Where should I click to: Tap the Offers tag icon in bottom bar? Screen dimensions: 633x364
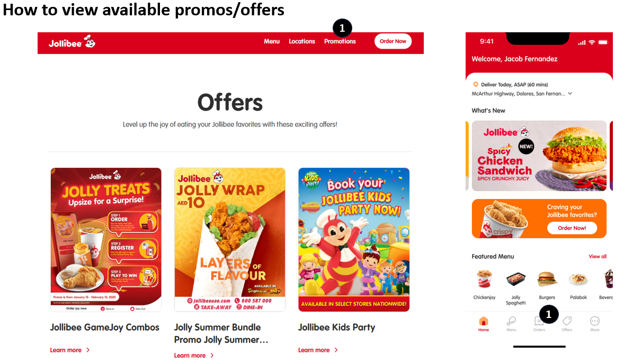point(567,321)
